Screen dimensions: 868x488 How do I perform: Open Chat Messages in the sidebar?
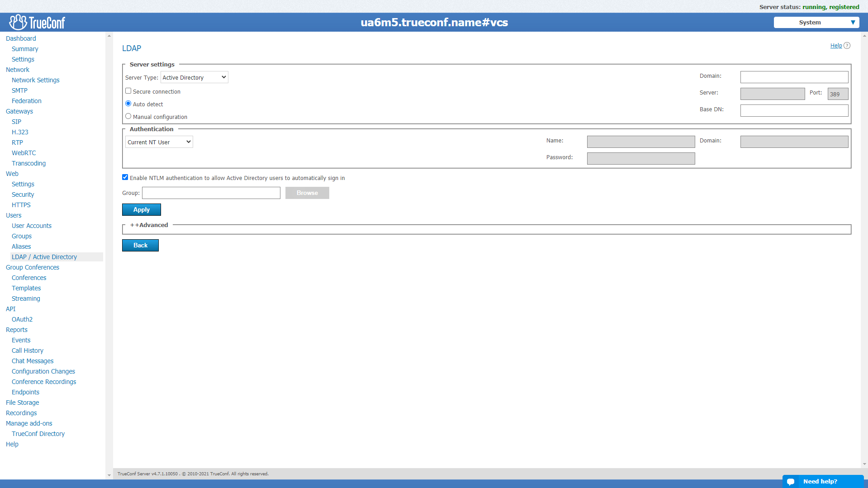33,361
